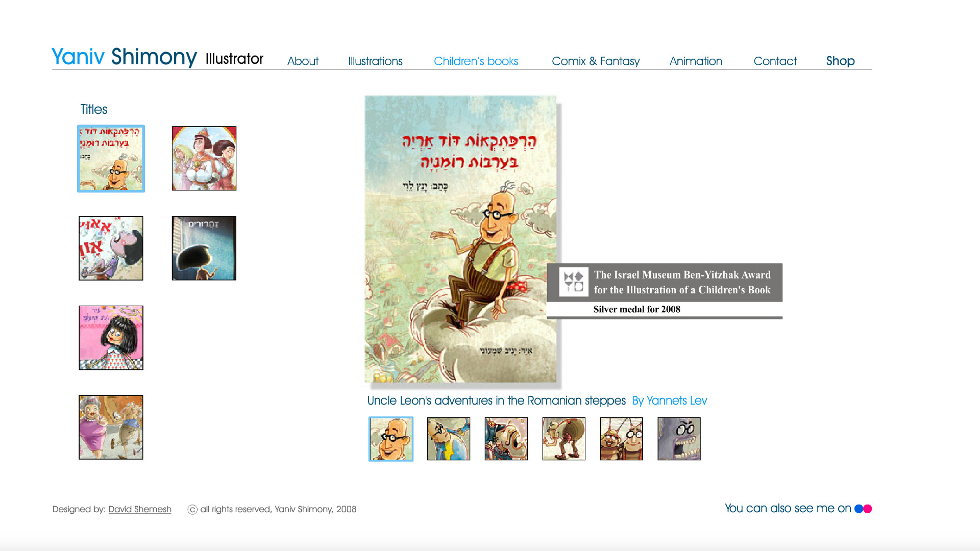View the shouting soldier illustration thumbnail
980x551 pixels.
506,439
